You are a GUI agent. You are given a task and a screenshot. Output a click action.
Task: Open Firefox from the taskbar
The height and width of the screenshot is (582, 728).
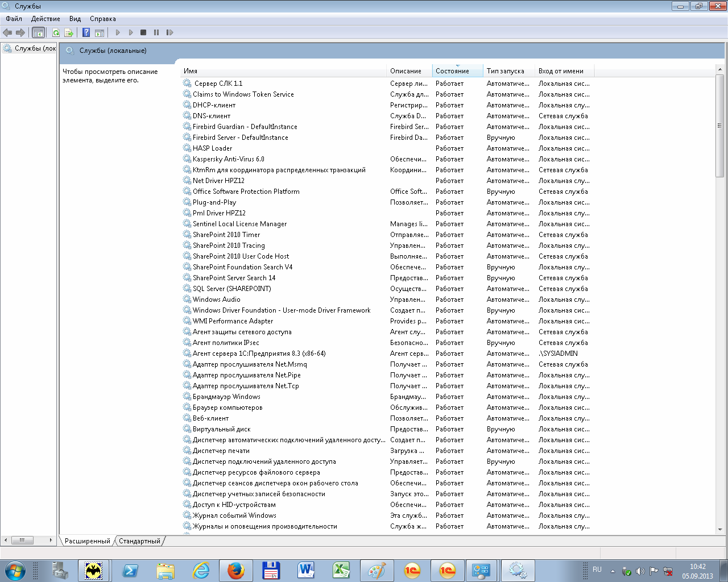pos(235,570)
